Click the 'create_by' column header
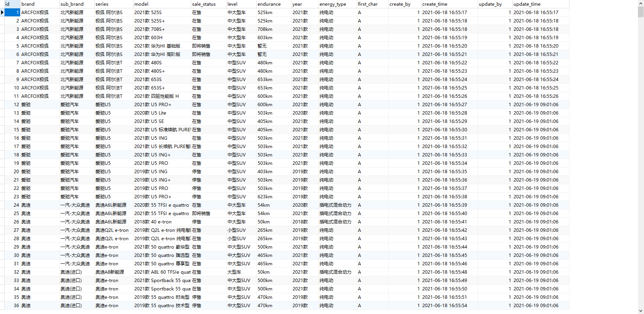This screenshot has height=314, width=644. coord(405,4)
